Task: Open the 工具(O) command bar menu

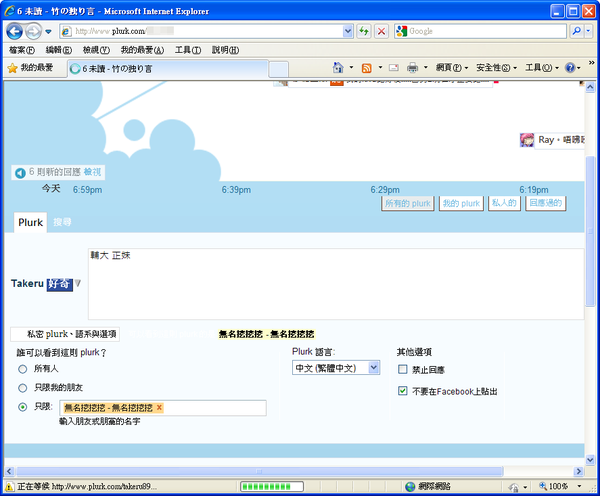Action: tap(542, 68)
